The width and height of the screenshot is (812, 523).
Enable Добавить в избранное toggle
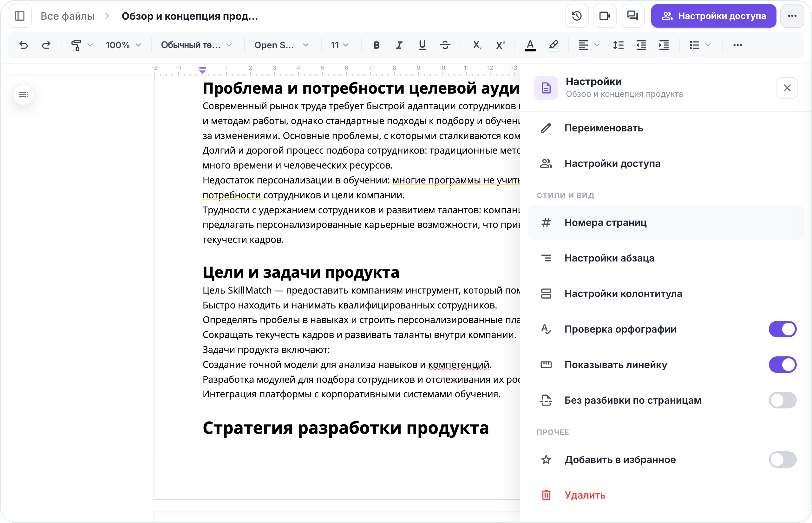783,460
